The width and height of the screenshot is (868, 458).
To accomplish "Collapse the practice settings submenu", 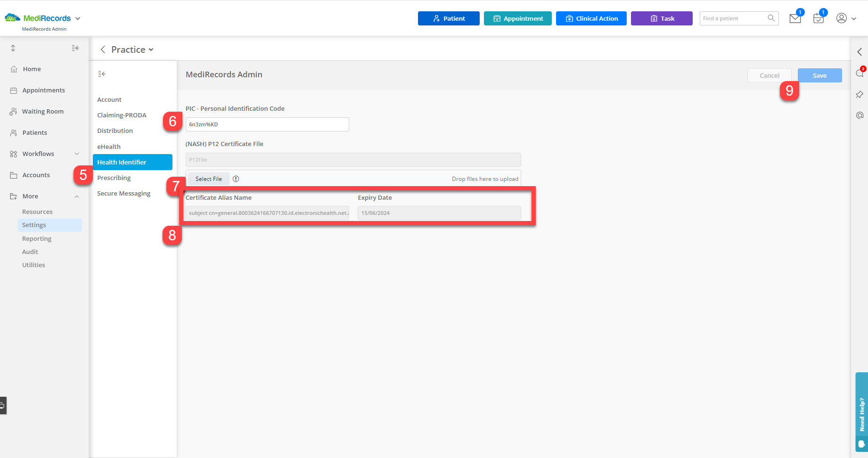I will pyautogui.click(x=102, y=74).
